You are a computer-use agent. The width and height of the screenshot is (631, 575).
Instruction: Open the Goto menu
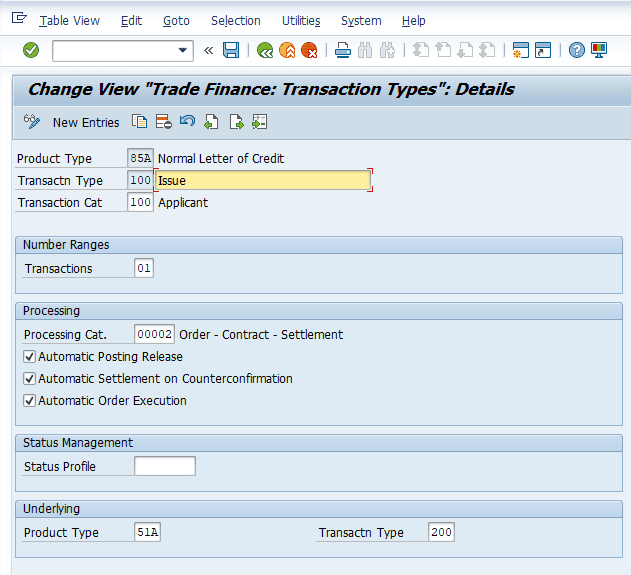pos(176,20)
